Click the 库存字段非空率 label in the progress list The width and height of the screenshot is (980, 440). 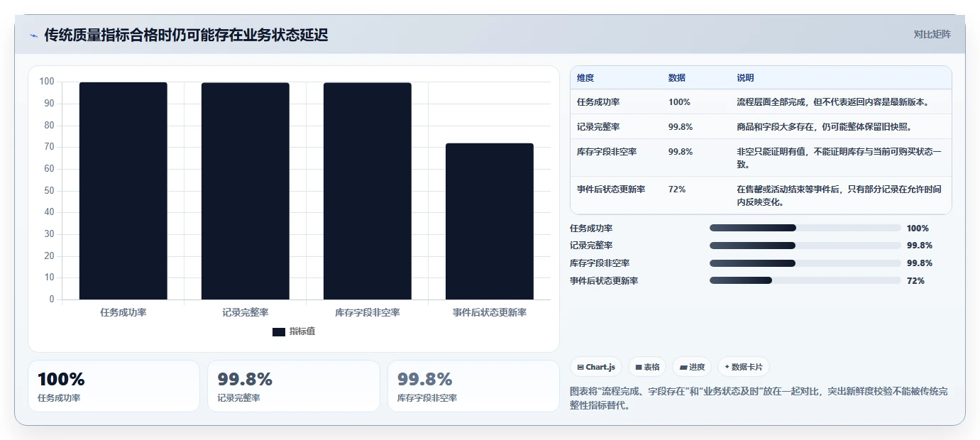(x=600, y=263)
